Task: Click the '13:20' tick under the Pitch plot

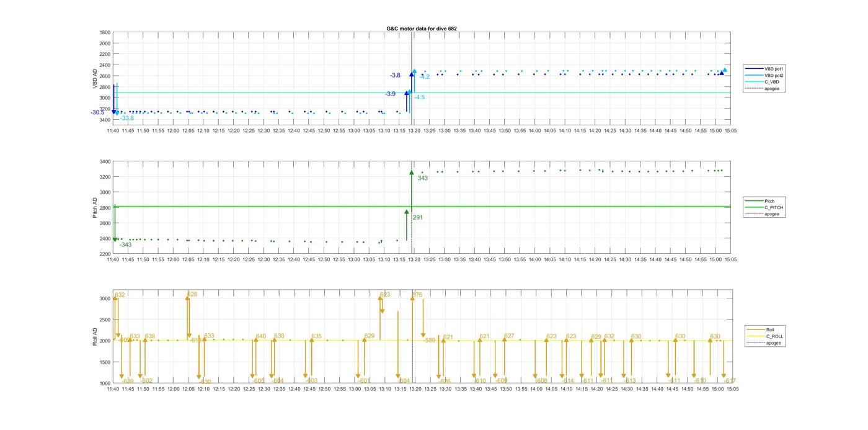Action: click(x=415, y=259)
